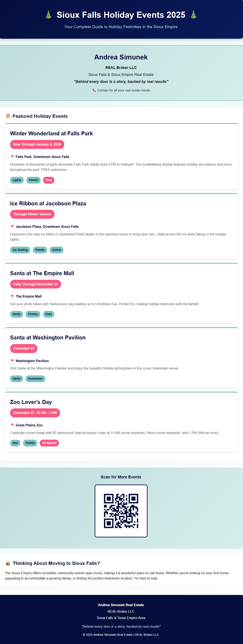Open the Zoo Lover's Day event title
The height and width of the screenshot is (644, 243).
coord(31,402)
